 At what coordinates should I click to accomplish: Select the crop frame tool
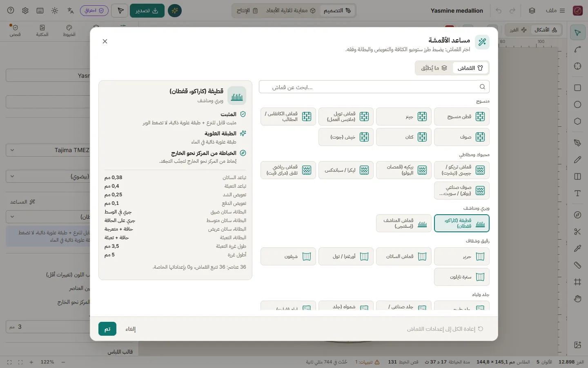tap(577, 282)
